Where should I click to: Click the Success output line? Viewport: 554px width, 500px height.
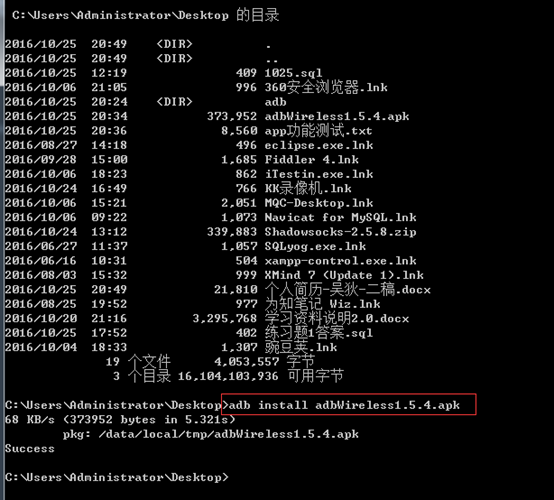click(x=30, y=448)
